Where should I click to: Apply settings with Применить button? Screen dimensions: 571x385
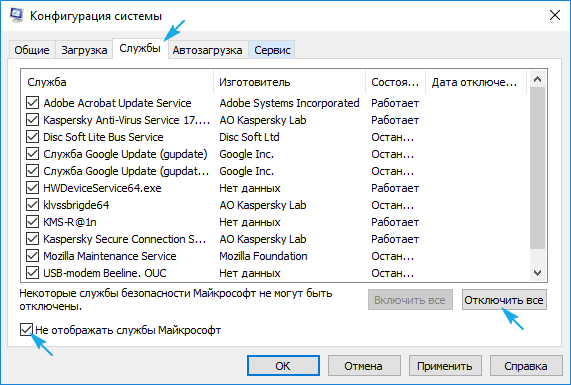445,366
